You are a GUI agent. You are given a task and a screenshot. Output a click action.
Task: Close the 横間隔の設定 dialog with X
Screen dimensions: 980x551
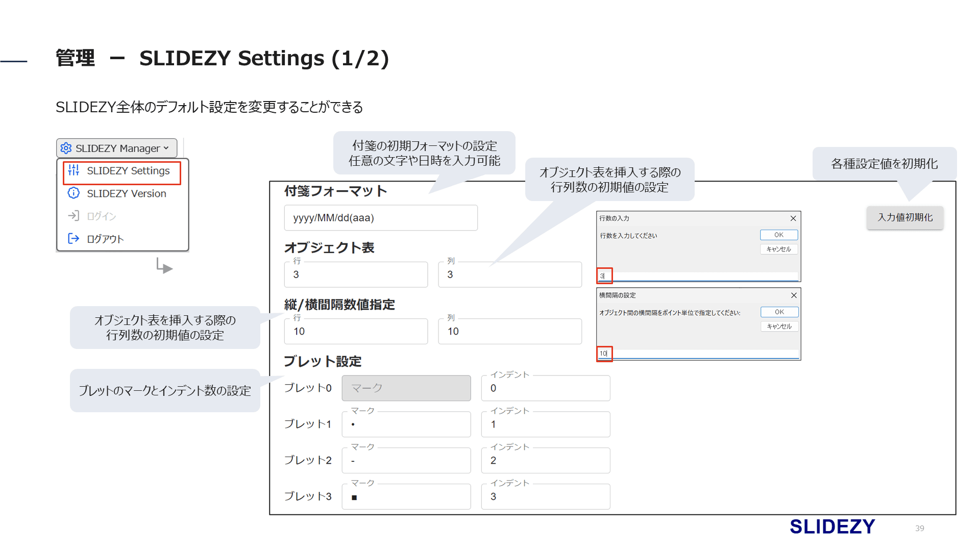(x=794, y=295)
